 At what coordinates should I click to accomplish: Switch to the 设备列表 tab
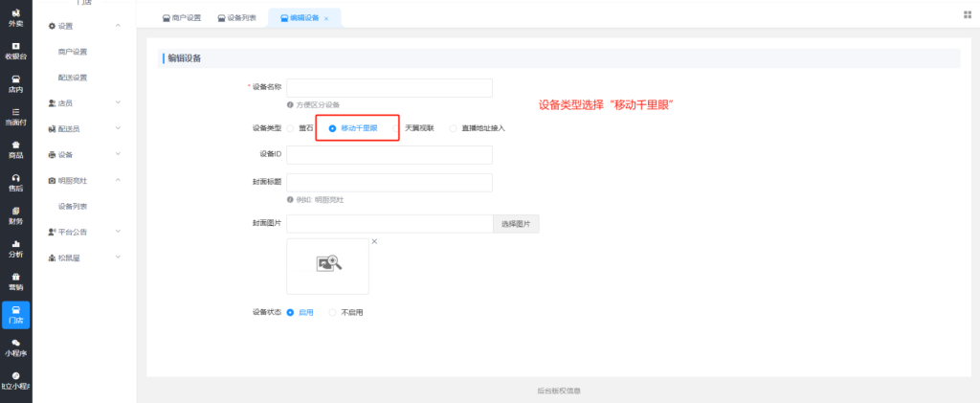(x=237, y=18)
